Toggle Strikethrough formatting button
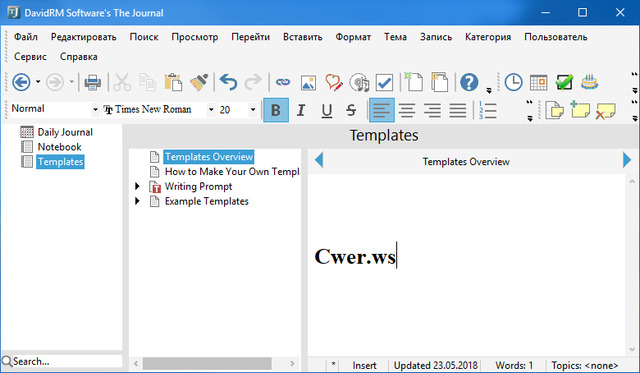The height and width of the screenshot is (373, 640). (x=351, y=110)
